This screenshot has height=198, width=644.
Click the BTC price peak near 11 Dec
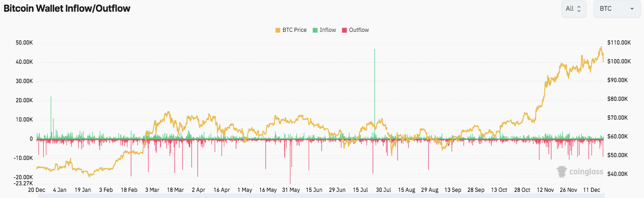click(x=600, y=47)
